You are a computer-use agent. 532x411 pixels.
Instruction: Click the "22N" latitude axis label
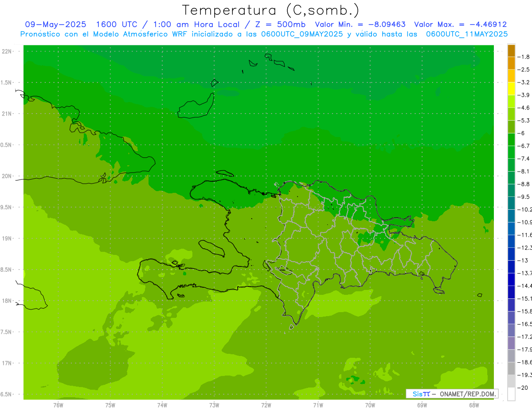[x=7, y=51]
